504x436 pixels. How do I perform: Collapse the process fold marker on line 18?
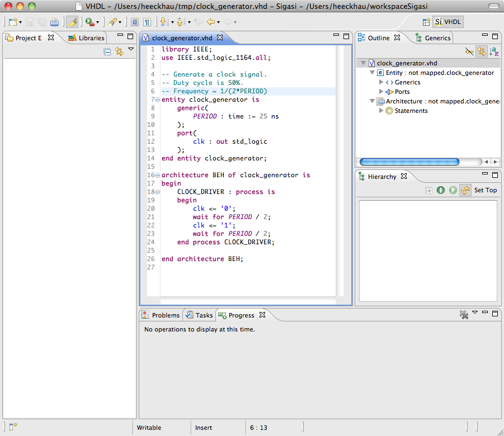[x=158, y=192]
